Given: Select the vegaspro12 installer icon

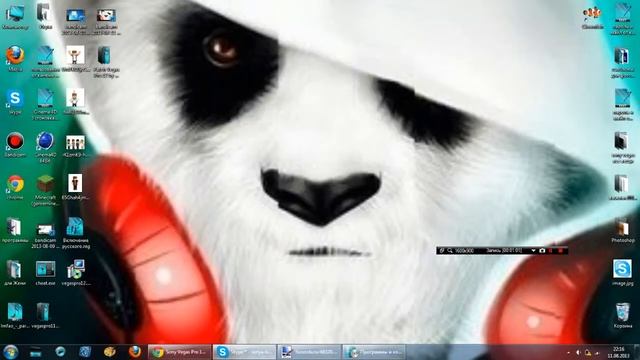Looking at the screenshot, I should click(x=76, y=273).
